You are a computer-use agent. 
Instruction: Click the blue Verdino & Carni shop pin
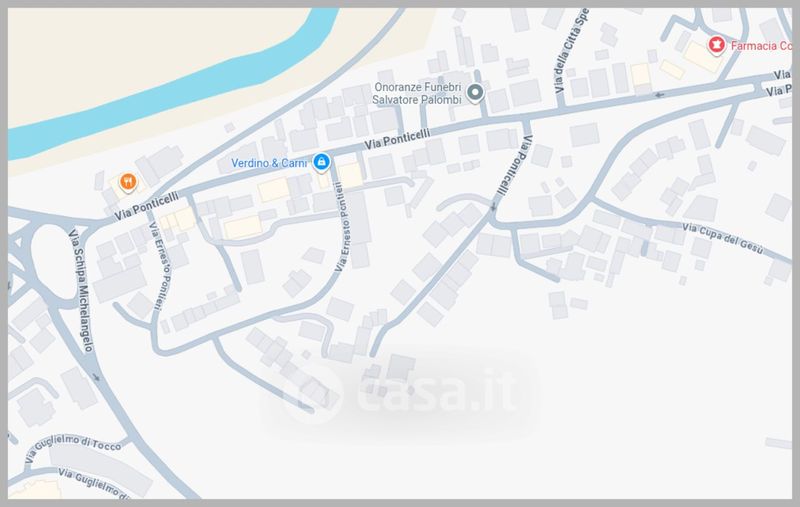pos(321,163)
